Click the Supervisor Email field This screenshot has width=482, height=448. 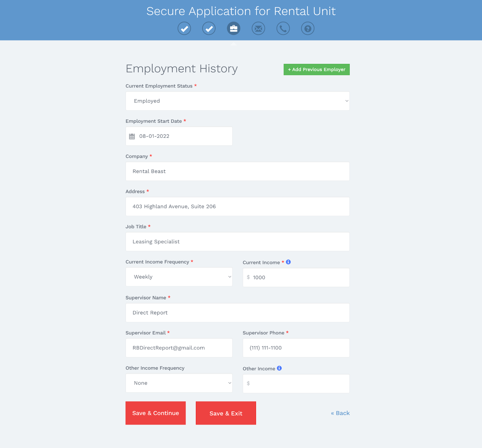tap(179, 348)
